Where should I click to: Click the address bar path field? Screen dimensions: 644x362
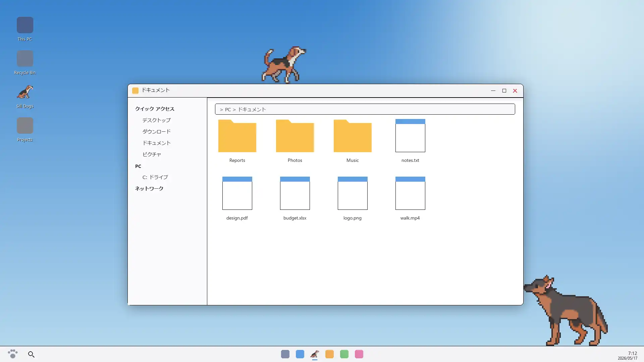[x=365, y=109]
